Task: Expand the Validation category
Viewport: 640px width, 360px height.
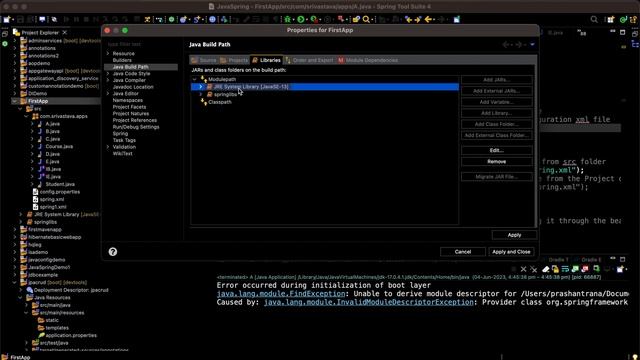Action: (x=108, y=147)
